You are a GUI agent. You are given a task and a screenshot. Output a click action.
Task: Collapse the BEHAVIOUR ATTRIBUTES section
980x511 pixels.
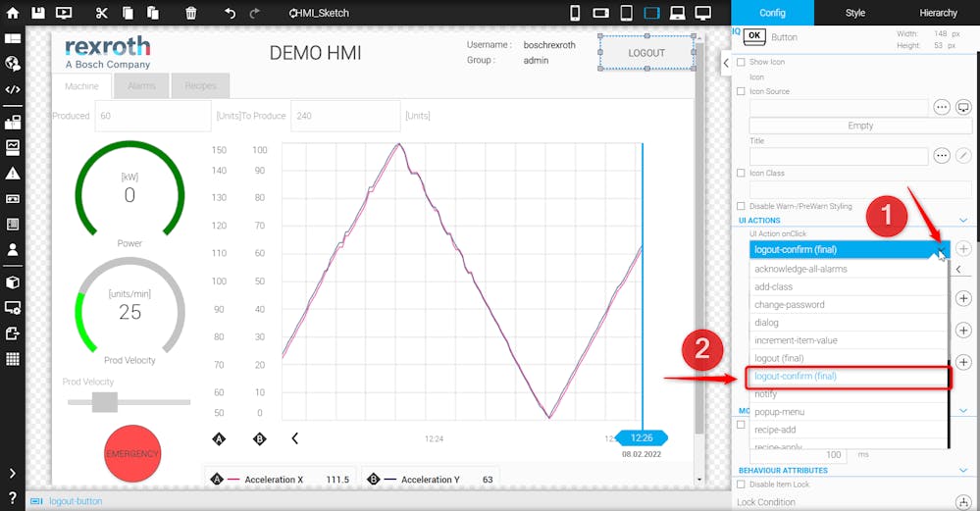(963, 471)
